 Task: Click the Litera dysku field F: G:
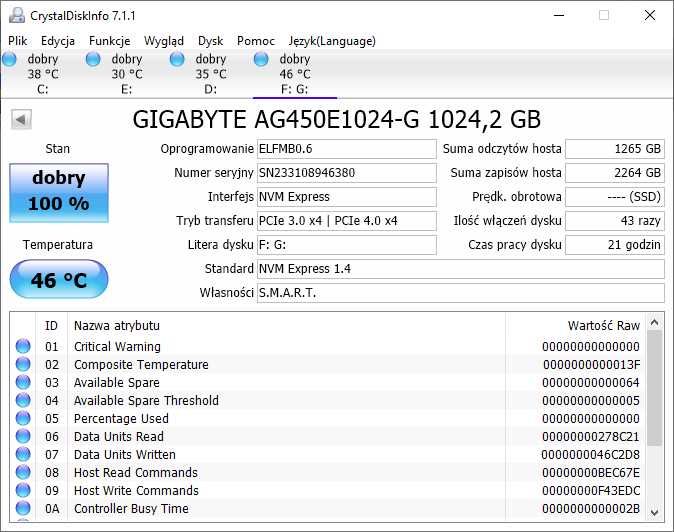pyautogui.click(x=346, y=245)
